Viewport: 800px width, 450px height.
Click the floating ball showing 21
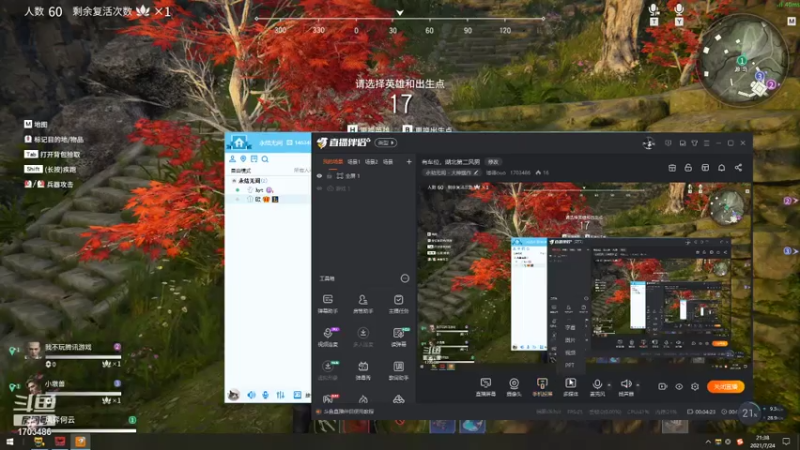[x=749, y=413]
